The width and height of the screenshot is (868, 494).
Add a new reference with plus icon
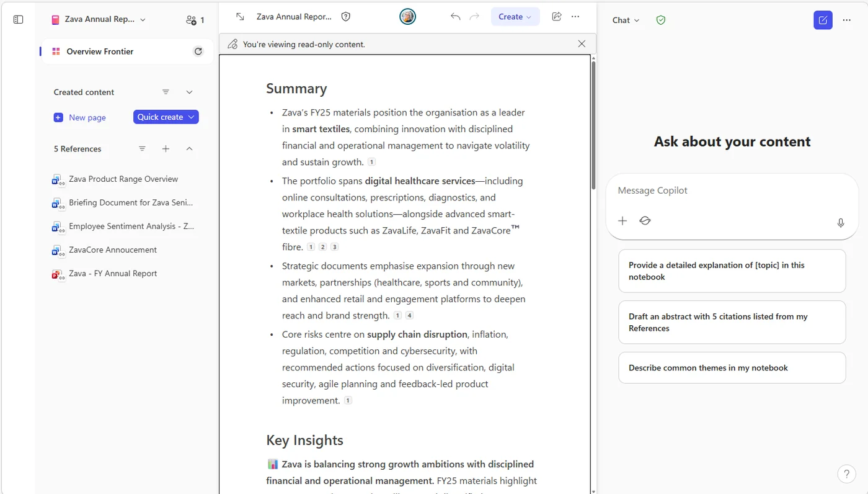(166, 149)
